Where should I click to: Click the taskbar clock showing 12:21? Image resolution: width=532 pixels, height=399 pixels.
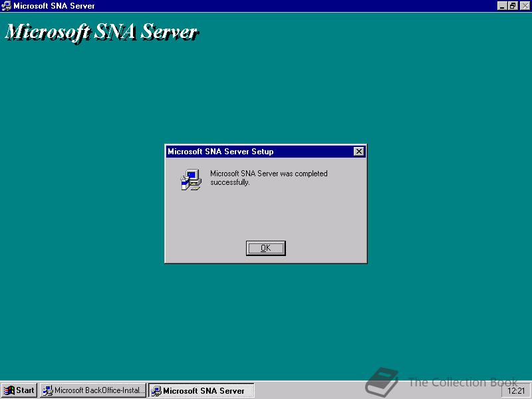point(516,391)
